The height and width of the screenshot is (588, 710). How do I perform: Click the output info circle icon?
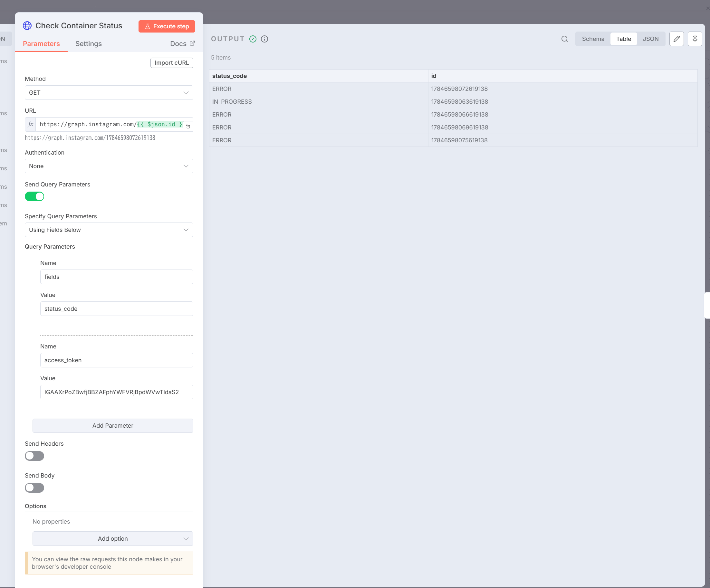tap(264, 39)
